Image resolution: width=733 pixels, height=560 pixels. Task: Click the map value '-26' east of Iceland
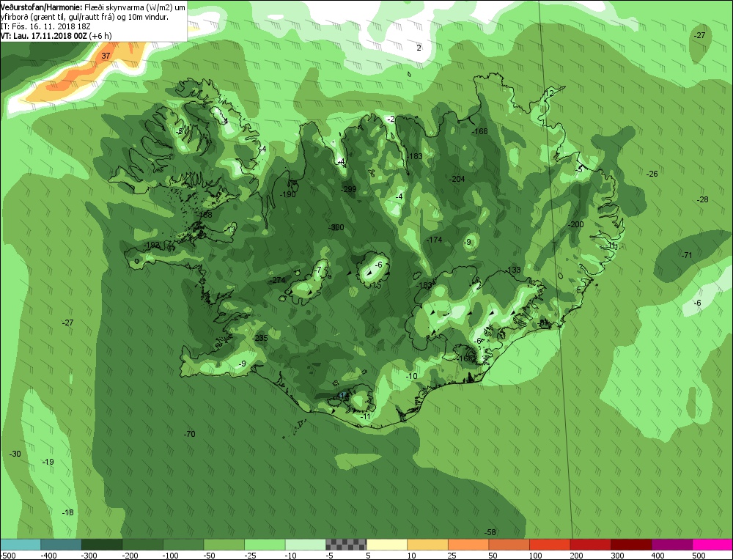tap(652, 174)
